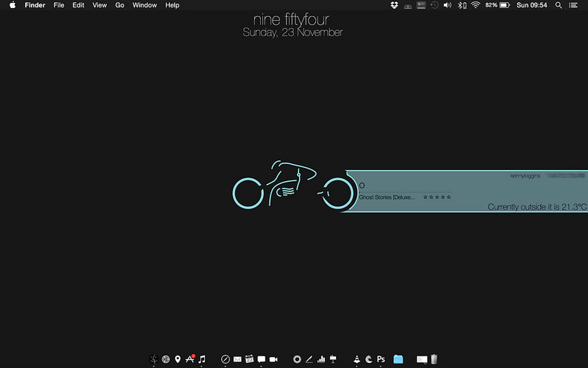Open the document stack beside Trash

pyautogui.click(x=422, y=360)
